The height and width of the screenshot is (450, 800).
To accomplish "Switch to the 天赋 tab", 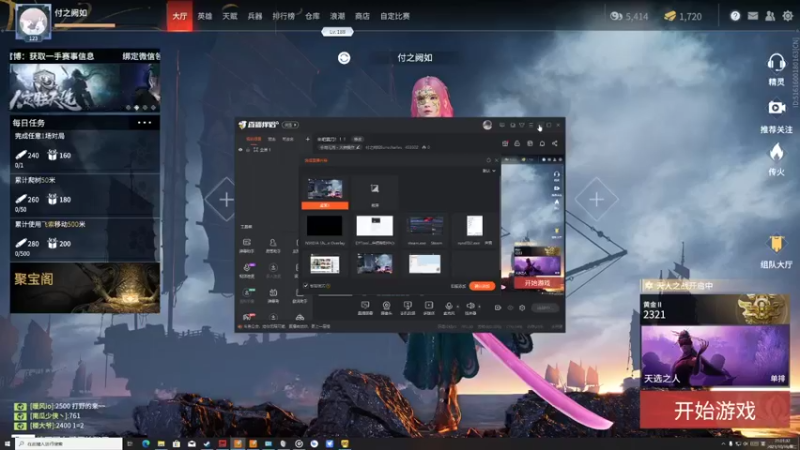I will coord(230,16).
